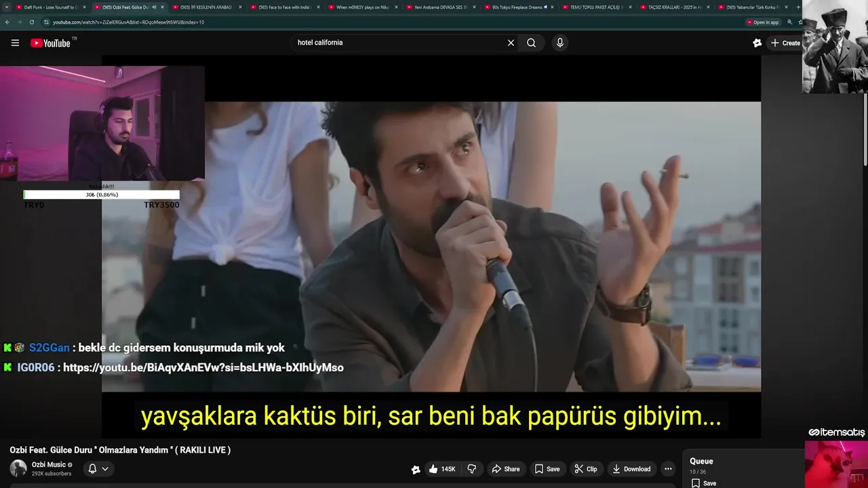Close the Ozbi Feat. Gülce Duru tab
The image size is (868, 488).
pyautogui.click(x=162, y=7)
